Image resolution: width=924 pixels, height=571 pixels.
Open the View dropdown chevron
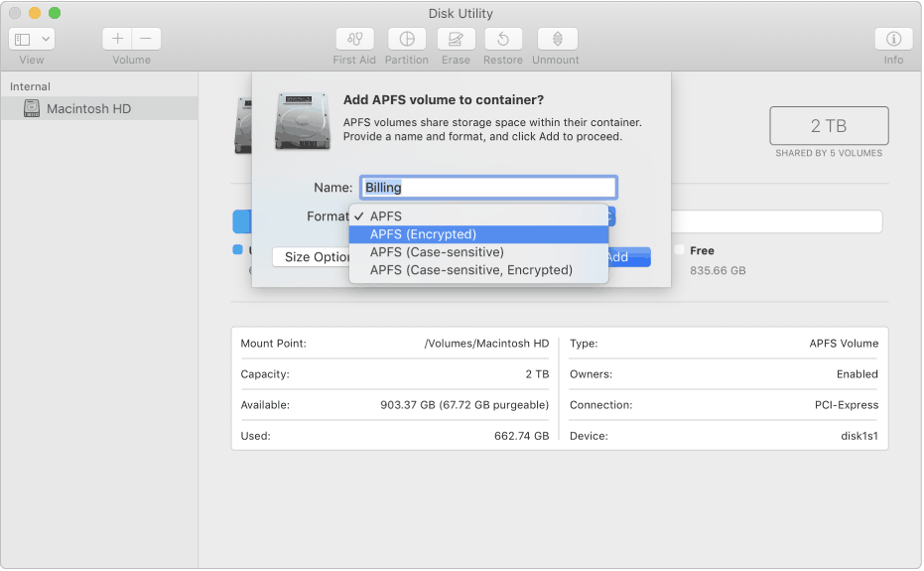click(x=46, y=40)
